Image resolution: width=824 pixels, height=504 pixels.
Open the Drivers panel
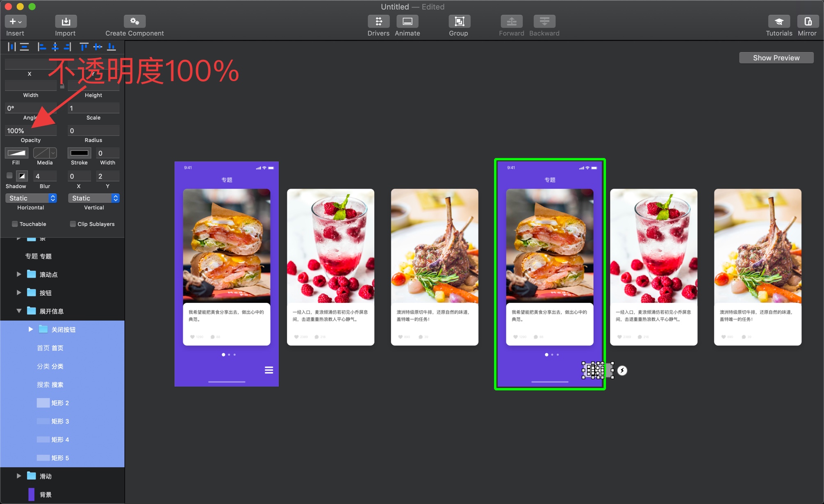coord(378,21)
